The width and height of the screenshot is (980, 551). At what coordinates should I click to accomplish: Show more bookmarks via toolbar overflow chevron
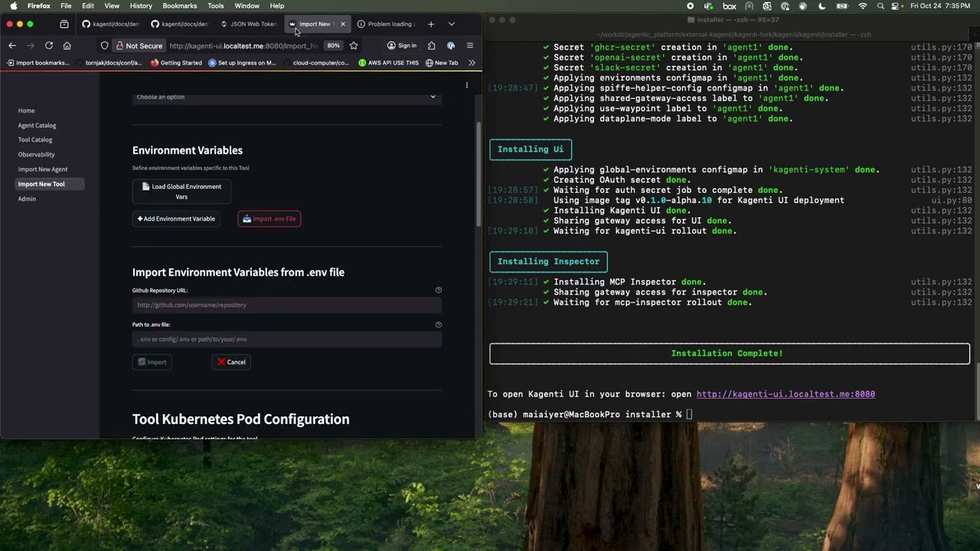[472, 63]
